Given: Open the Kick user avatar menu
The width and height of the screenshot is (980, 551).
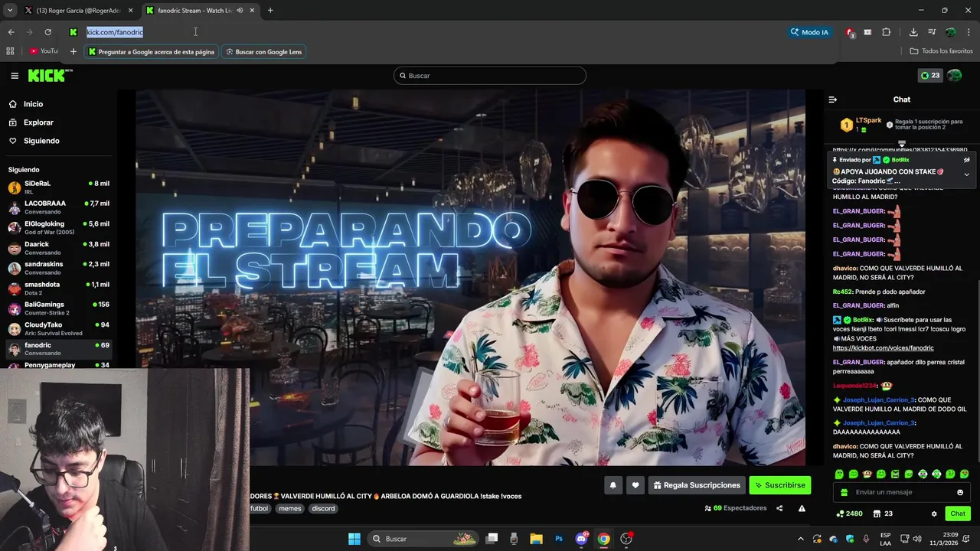Looking at the screenshot, I should (x=955, y=75).
